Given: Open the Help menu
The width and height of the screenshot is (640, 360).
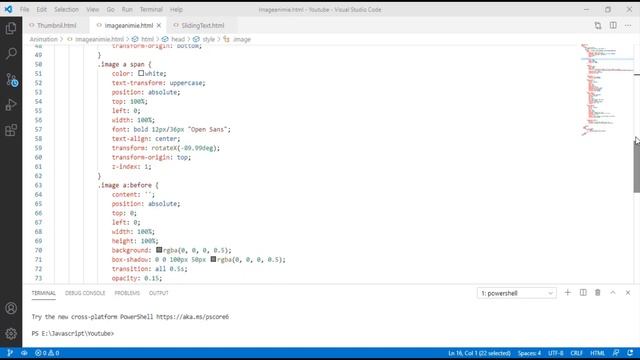Looking at the screenshot, I should pos(176,9).
